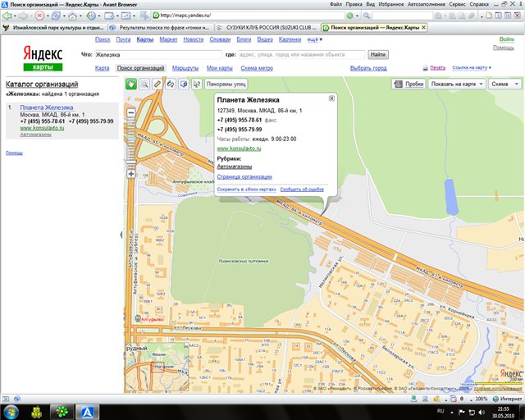
Task: Switch to Измайловский парк культуры tab
Action: point(54,27)
